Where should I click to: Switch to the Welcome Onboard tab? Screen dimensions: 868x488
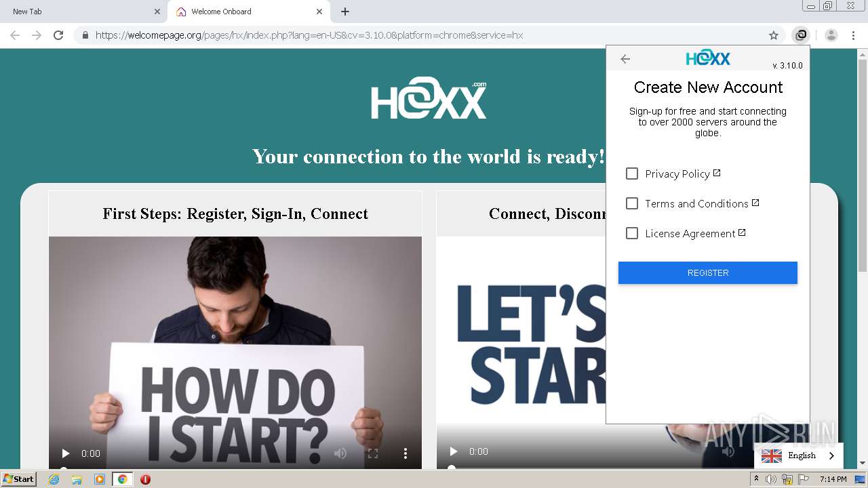coord(248,12)
